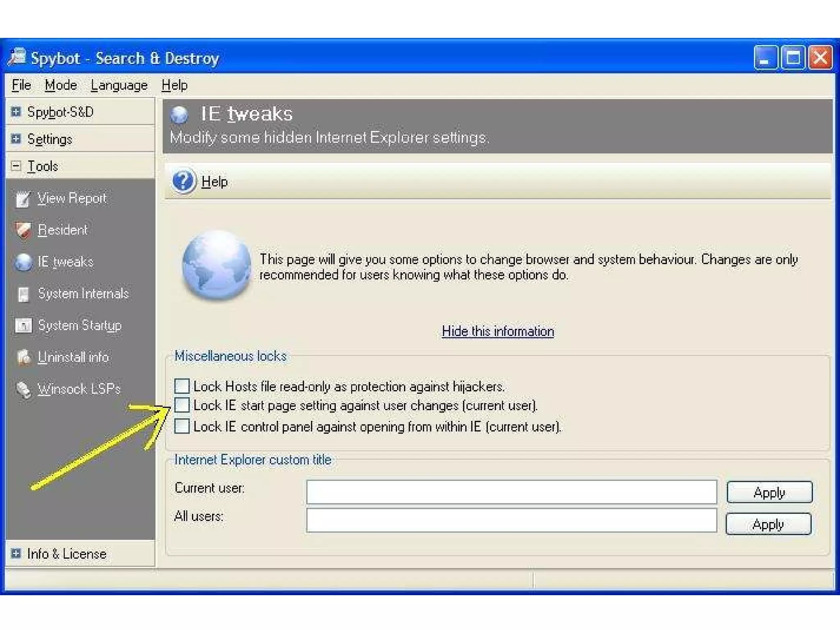This screenshot has height=630, width=840.
Task: Click the View Report notepad icon
Action: (x=23, y=199)
